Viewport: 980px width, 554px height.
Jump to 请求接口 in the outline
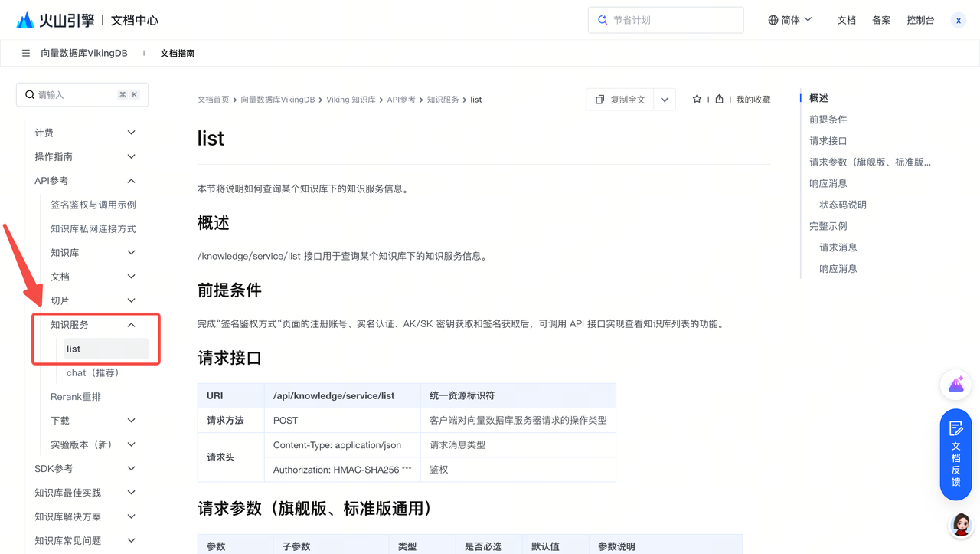point(828,141)
